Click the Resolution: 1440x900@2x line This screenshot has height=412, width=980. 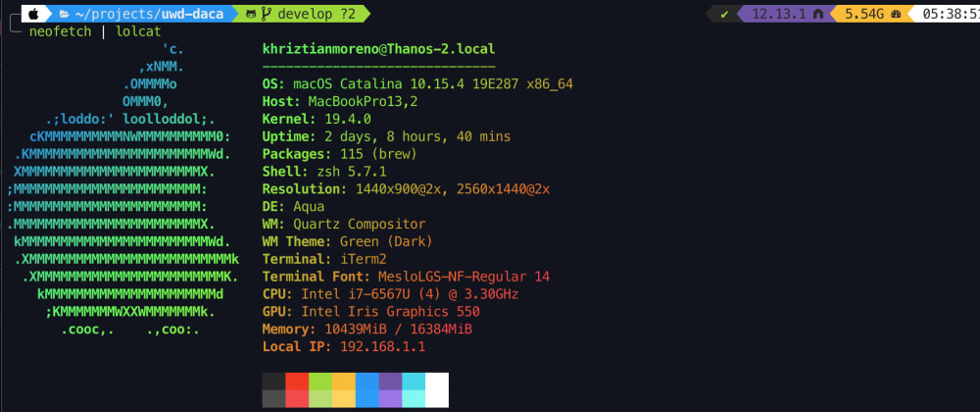click(x=407, y=188)
